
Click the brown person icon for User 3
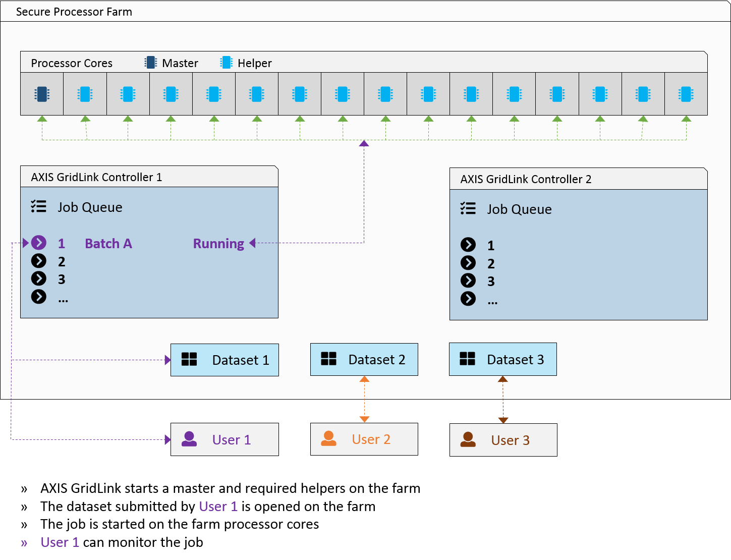(x=468, y=439)
